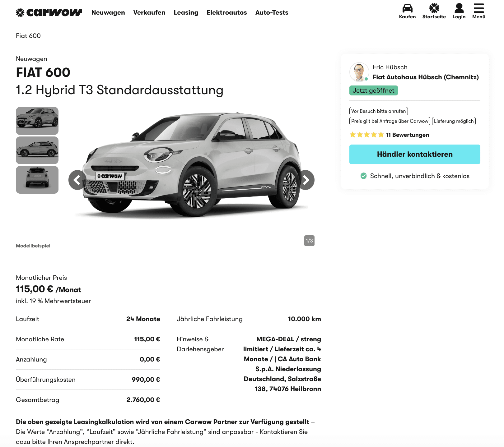Select front three-quarter view thumbnail
Screen dimensions: 504x447
tap(37, 121)
